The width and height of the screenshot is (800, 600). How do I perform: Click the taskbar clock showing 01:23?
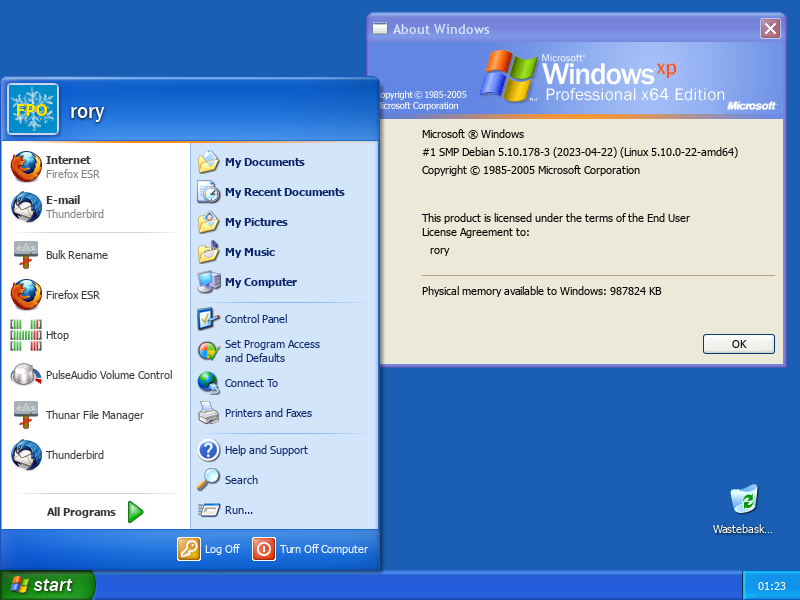pyautogui.click(x=771, y=586)
